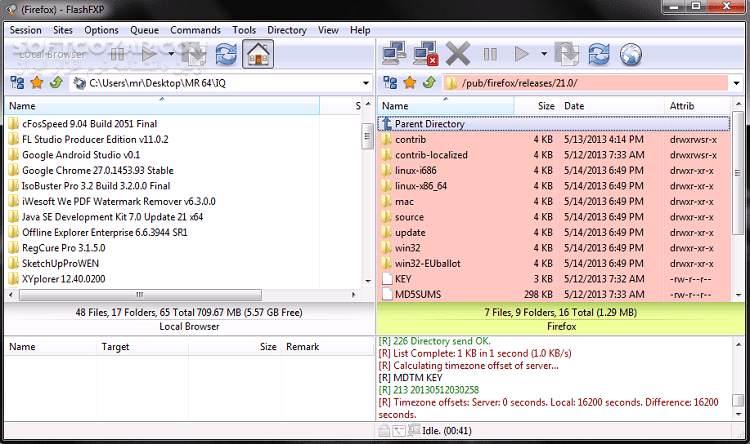Click the remote path field /pub/firefox/releases/21.0/

(594, 83)
